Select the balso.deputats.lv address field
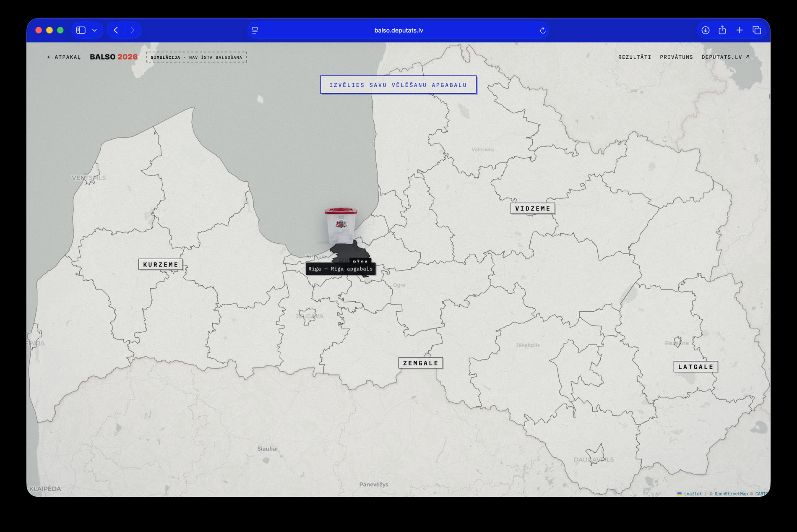 point(398,30)
